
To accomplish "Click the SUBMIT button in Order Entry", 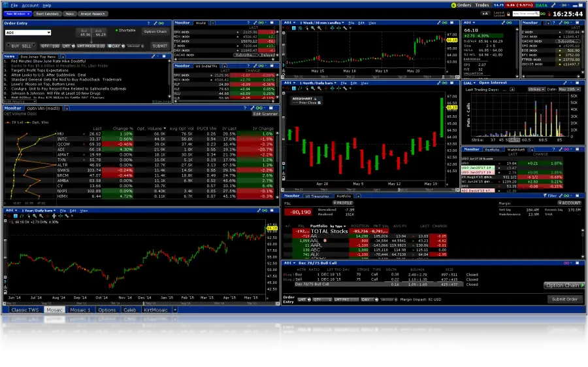I will [159, 46].
